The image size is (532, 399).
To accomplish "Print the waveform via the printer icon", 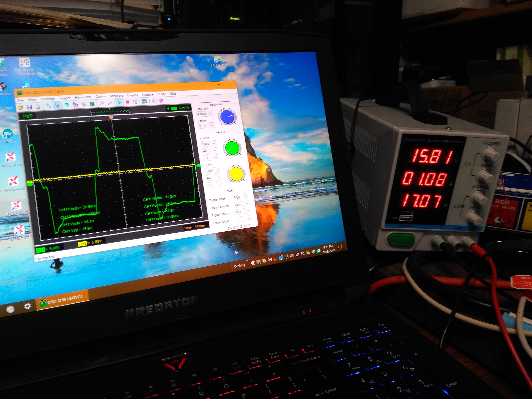I will [x=38, y=107].
